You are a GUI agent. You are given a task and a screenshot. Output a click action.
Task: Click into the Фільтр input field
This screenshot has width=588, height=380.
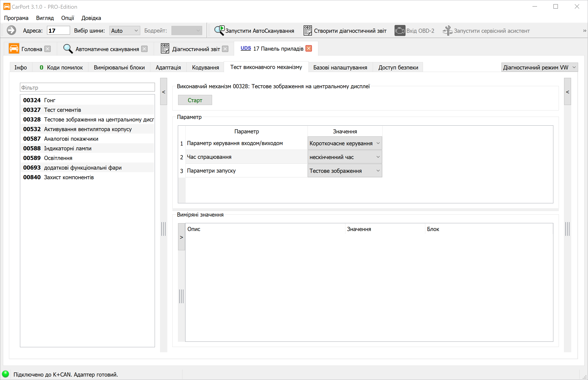click(x=87, y=88)
